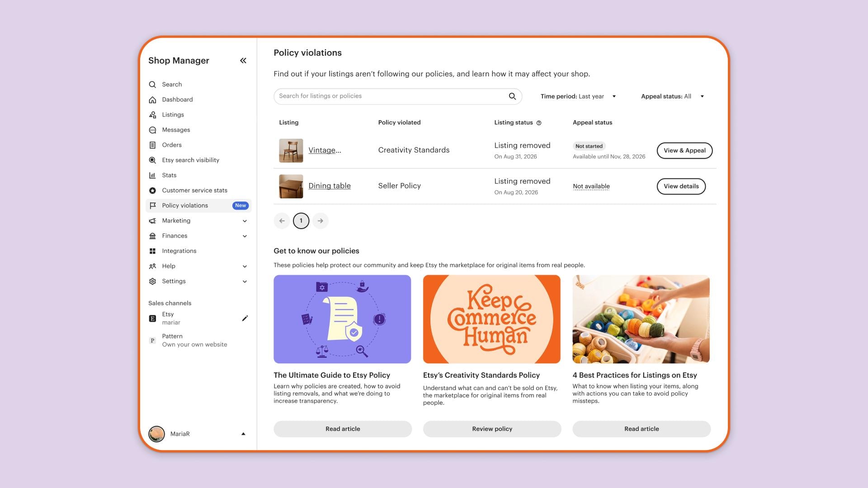Open Etsy search visibility in the sidebar
This screenshot has height=488, width=868.
click(x=190, y=160)
